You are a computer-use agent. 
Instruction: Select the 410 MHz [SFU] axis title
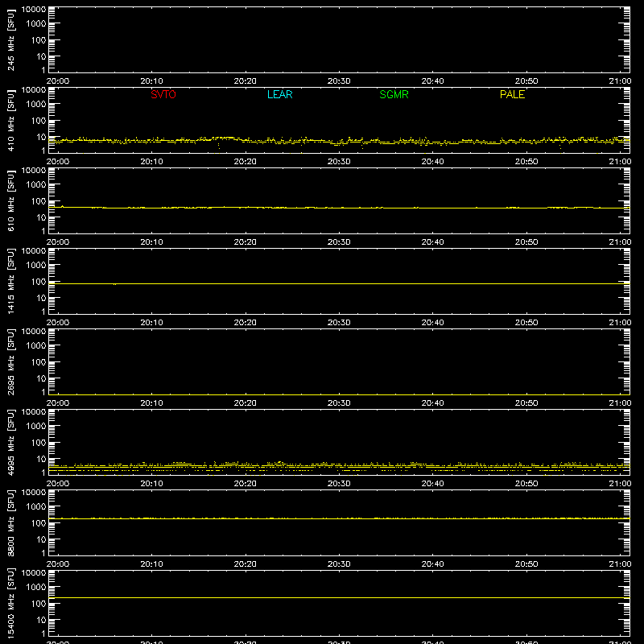[x=10, y=120]
